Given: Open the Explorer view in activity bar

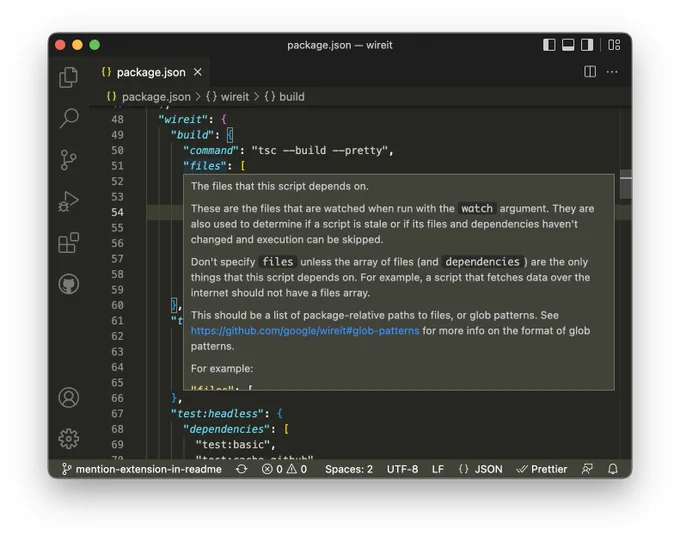Looking at the screenshot, I should (69, 78).
